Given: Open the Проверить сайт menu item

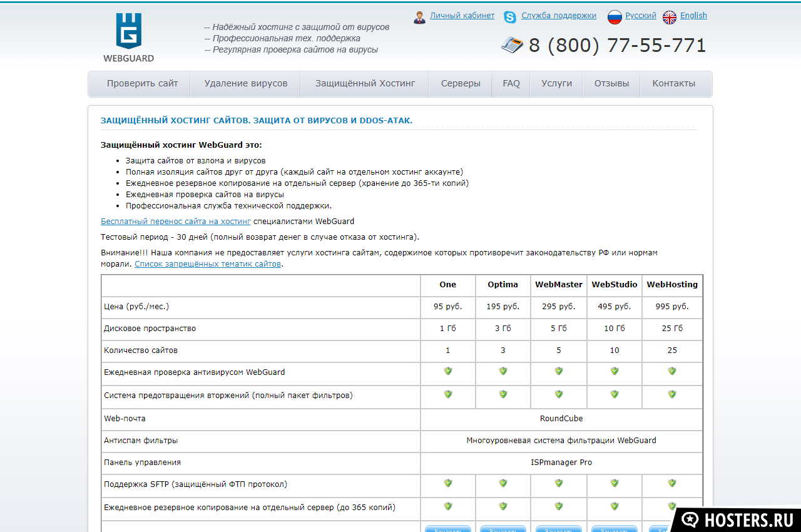Looking at the screenshot, I should click(142, 84).
